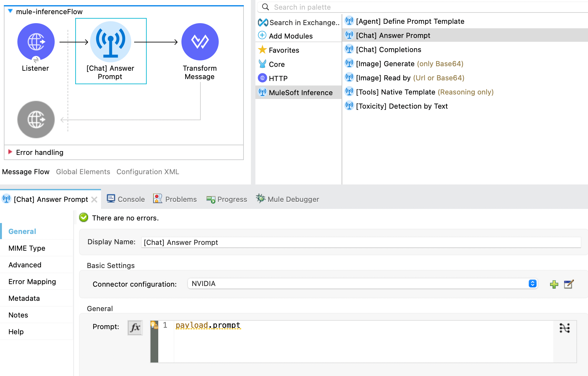Screen dimensions: 588x376
Task: Click the icon for [Toxicity] Detection by Text
Action: (349, 106)
